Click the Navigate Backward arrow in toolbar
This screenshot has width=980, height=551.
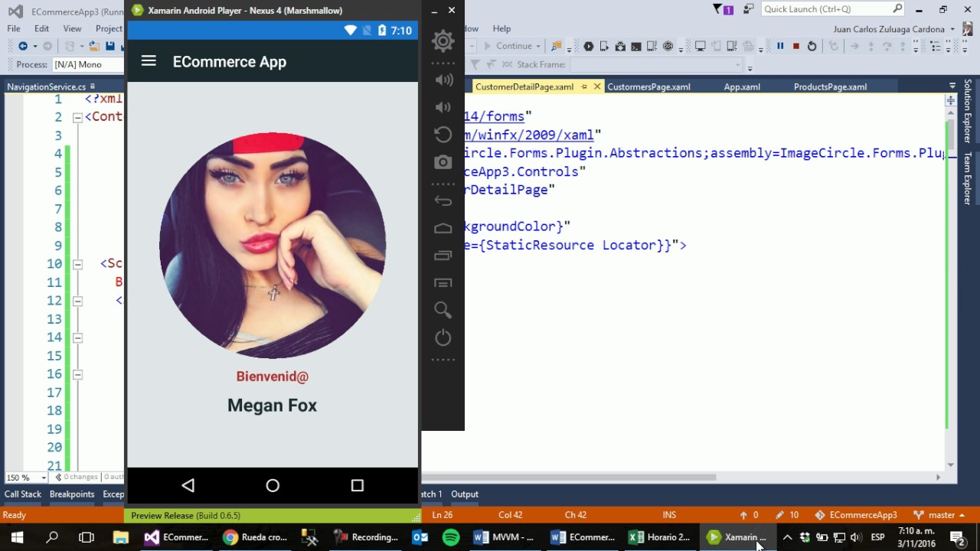coord(23,46)
